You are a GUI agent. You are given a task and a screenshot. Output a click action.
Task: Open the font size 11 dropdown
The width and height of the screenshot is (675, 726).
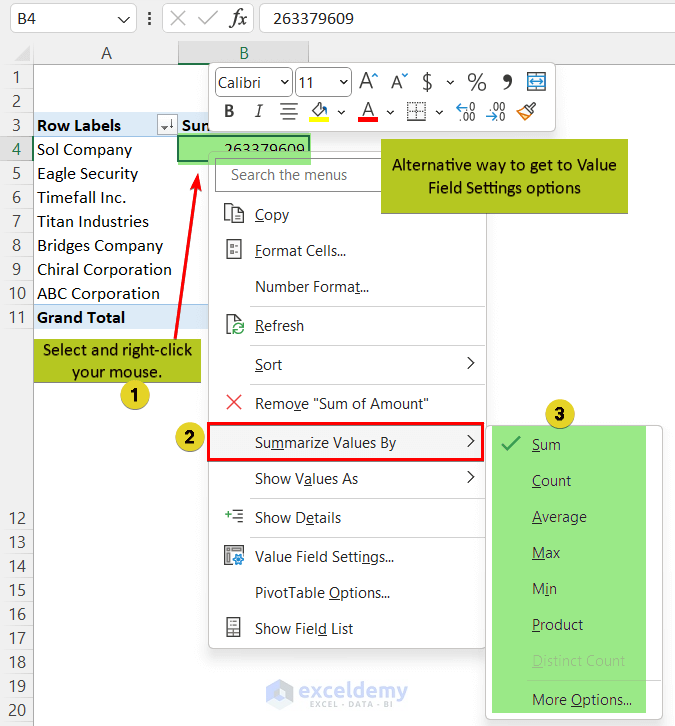344,82
